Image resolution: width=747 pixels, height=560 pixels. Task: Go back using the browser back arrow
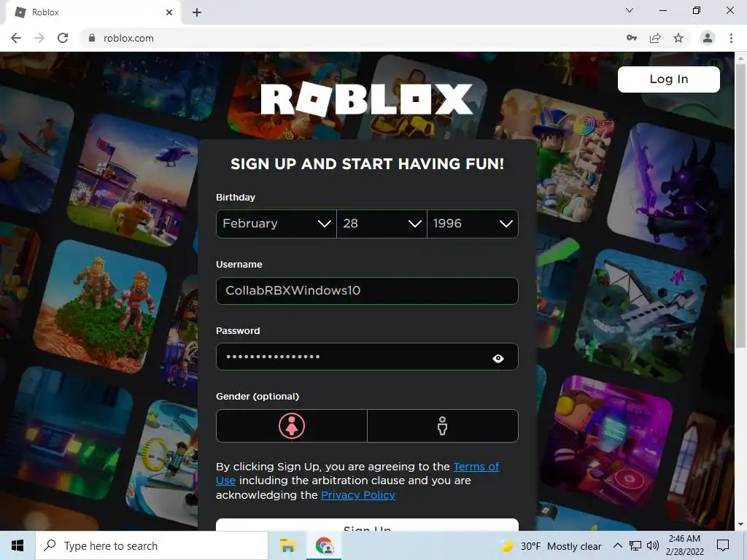click(16, 38)
